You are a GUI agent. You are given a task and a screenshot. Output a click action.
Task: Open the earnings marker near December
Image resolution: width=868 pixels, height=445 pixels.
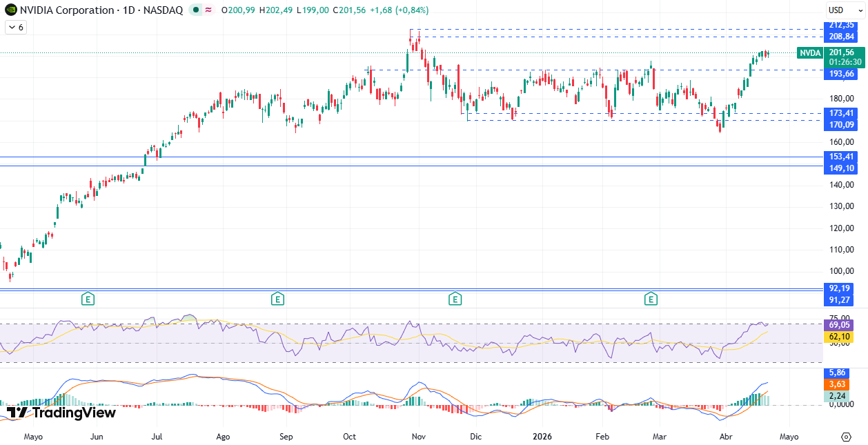click(455, 299)
